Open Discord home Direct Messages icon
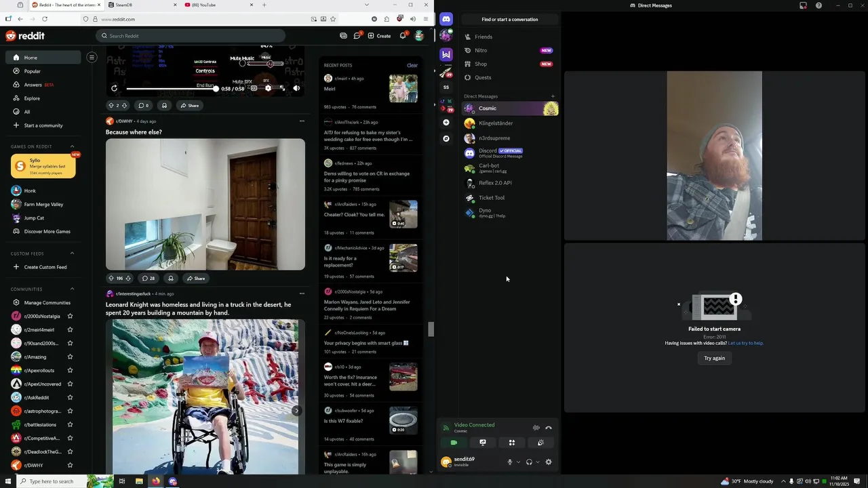868x488 pixels. (446, 19)
